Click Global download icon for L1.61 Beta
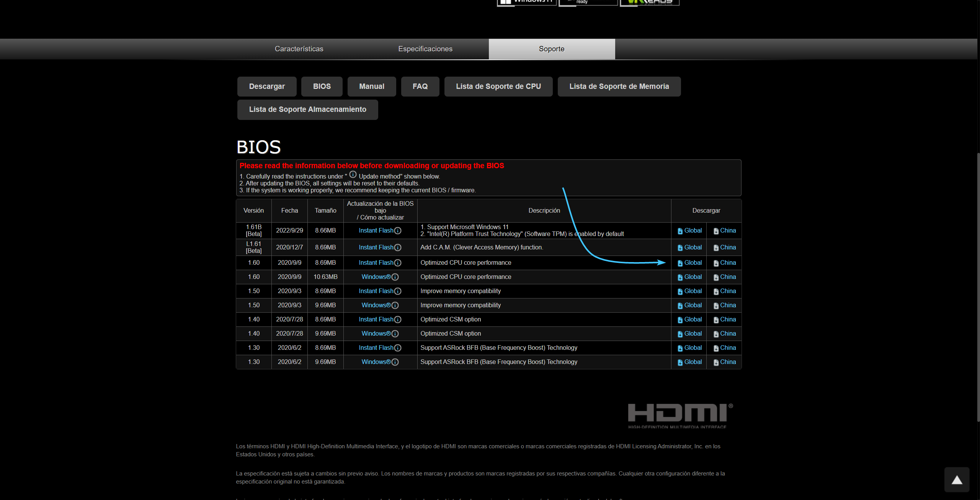The height and width of the screenshot is (500, 980). (x=680, y=248)
